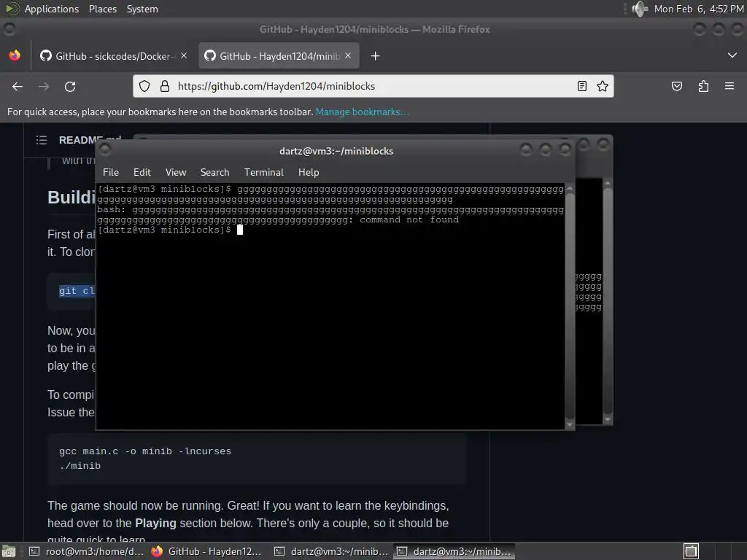This screenshot has width=747, height=560.
Task: Open the terminal Search menu
Action: pyautogui.click(x=215, y=172)
